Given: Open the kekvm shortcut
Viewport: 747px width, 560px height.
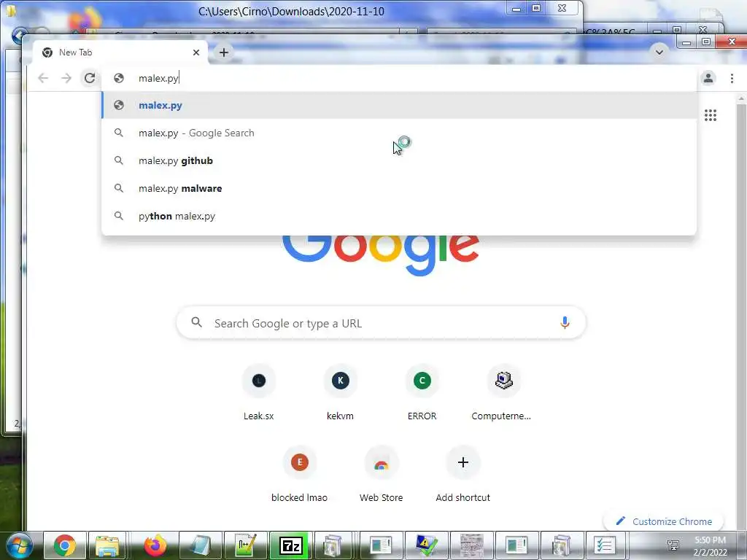Looking at the screenshot, I should (340, 392).
